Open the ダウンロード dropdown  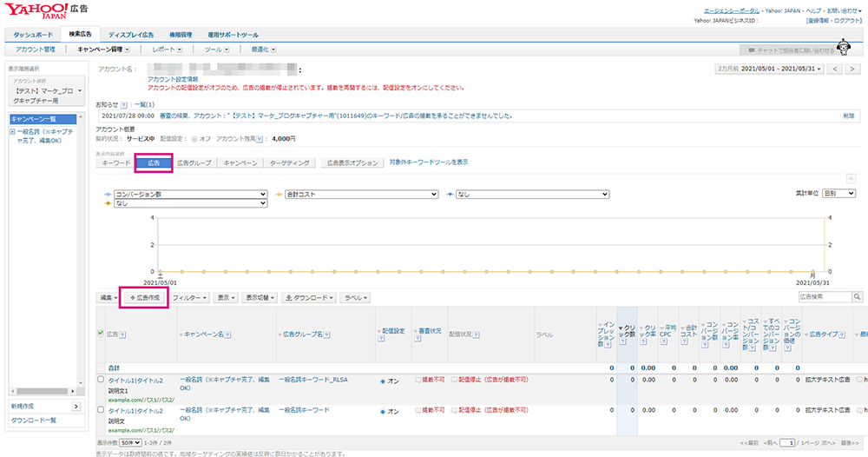coord(309,297)
